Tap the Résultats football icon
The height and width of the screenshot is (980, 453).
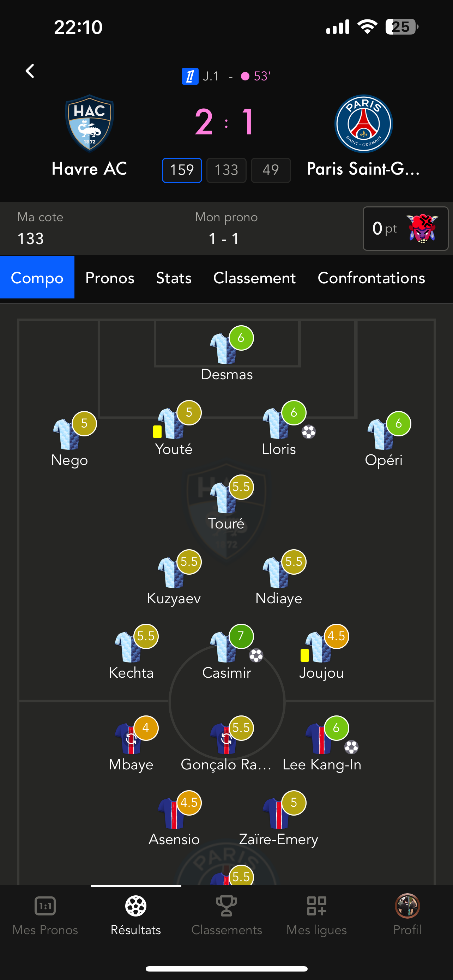tap(136, 906)
